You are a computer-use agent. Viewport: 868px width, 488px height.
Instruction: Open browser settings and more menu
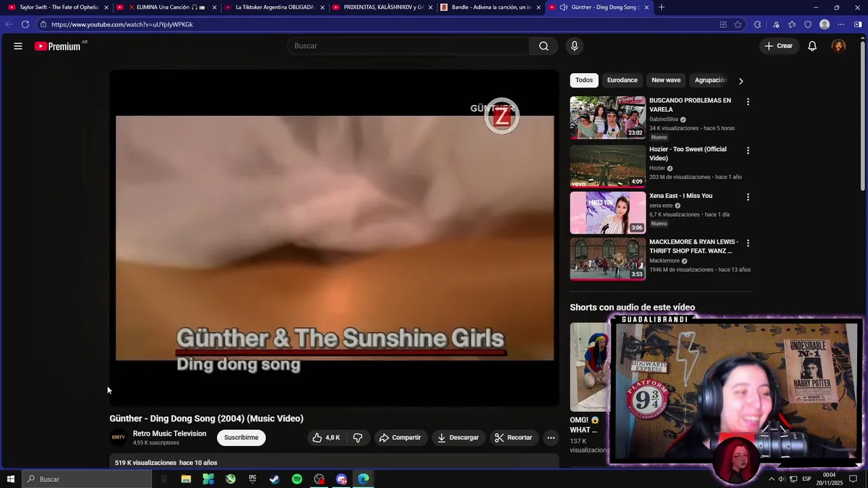841,24
